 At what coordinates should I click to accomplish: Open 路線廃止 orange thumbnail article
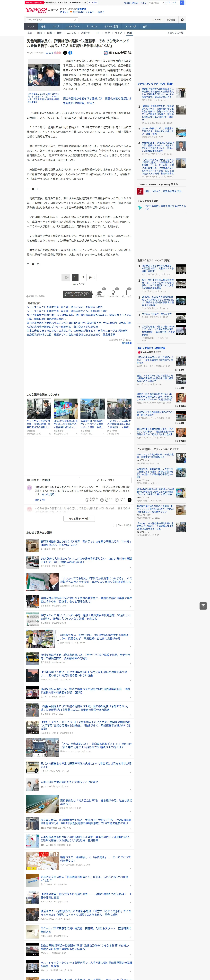[x=42, y=861]
